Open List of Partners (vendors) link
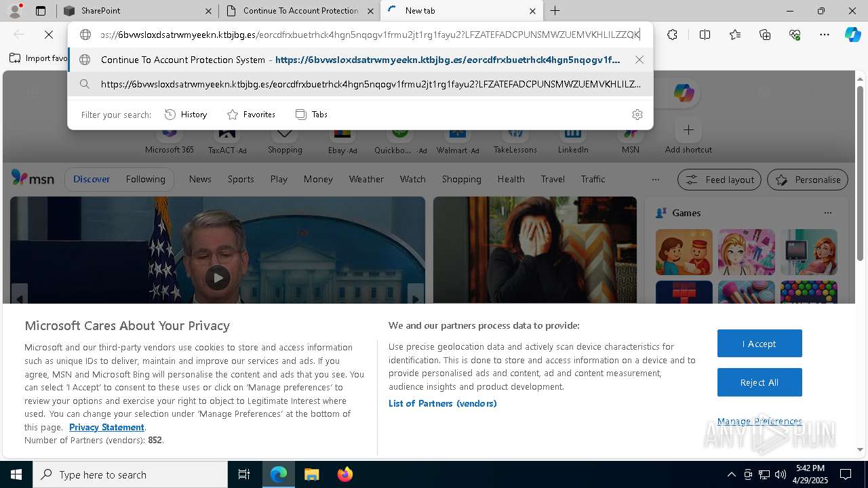The height and width of the screenshot is (488, 868). (442, 403)
